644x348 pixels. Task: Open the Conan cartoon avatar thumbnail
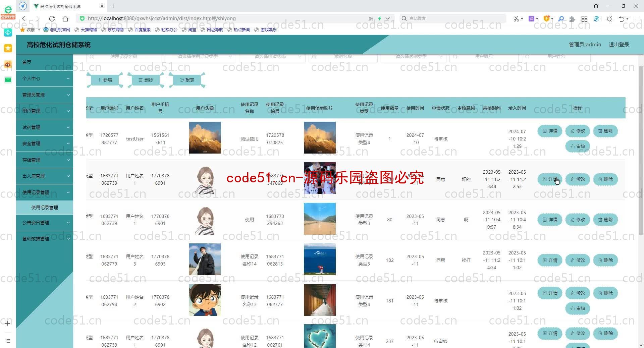coord(205,300)
